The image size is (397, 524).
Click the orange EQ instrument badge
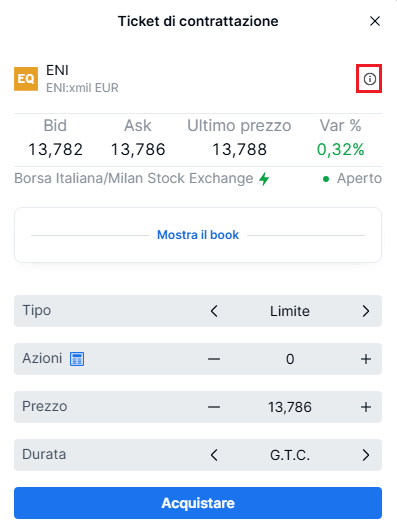26,79
